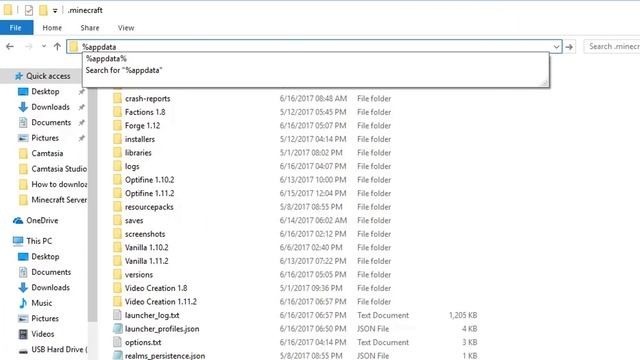
Task: Select the Optifine 1.10.2 folder icon
Action: [x=118, y=180]
